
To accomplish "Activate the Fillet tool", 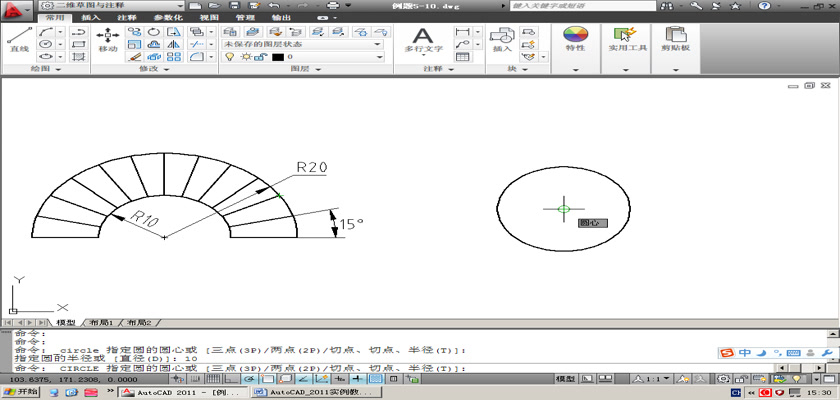I will point(196,57).
